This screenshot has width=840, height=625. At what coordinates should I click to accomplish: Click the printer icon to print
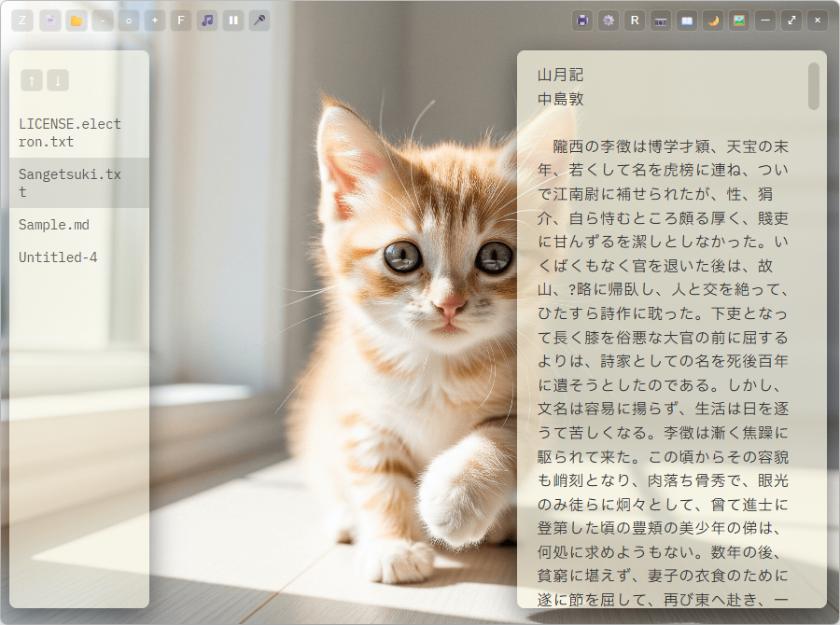(581, 20)
